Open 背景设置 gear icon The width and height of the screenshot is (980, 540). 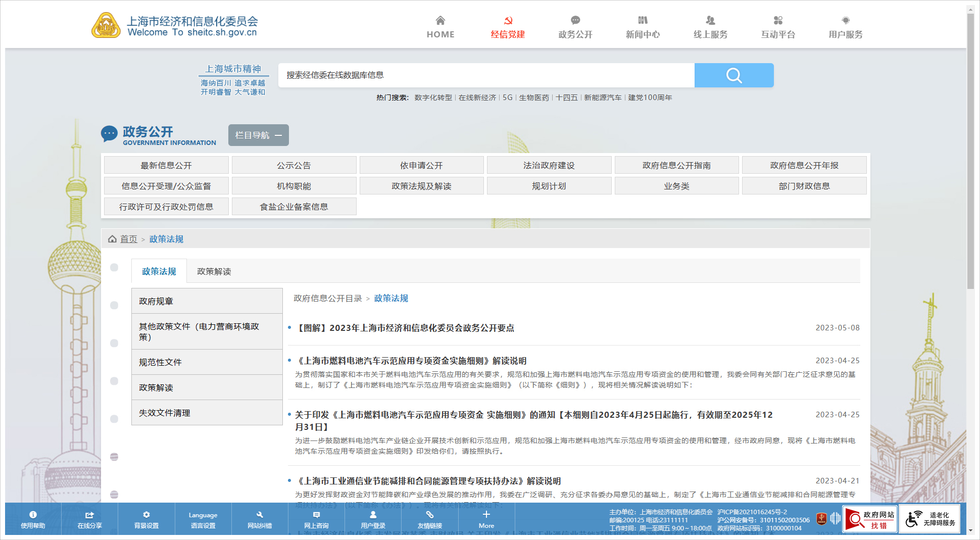(146, 515)
